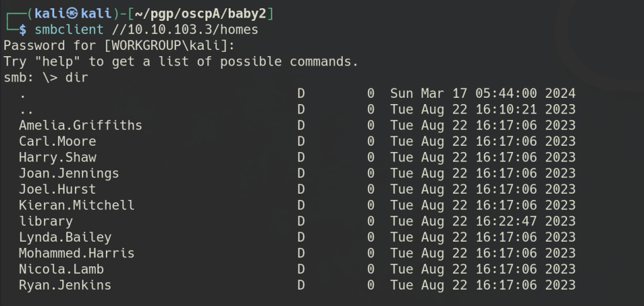
Task: Pick the Joan.Jennings directory entry
Action: pyautogui.click(x=69, y=174)
